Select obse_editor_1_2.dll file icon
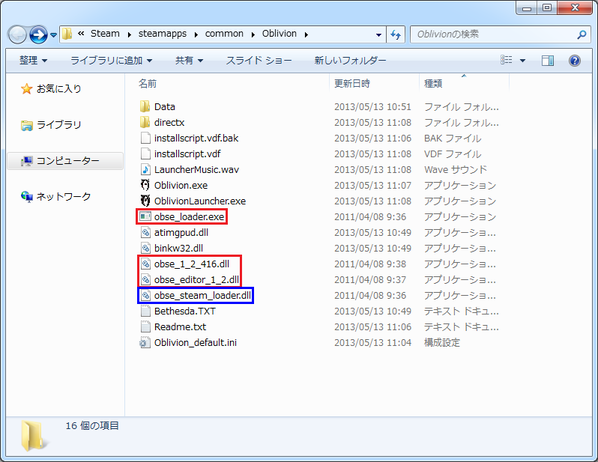This screenshot has width=598, height=462. click(145, 279)
